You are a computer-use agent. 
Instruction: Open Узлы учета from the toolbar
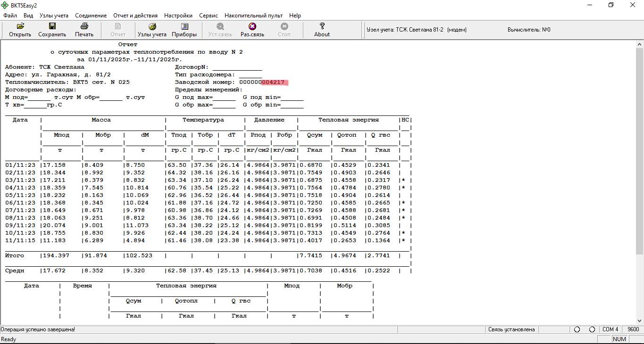(152, 27)
